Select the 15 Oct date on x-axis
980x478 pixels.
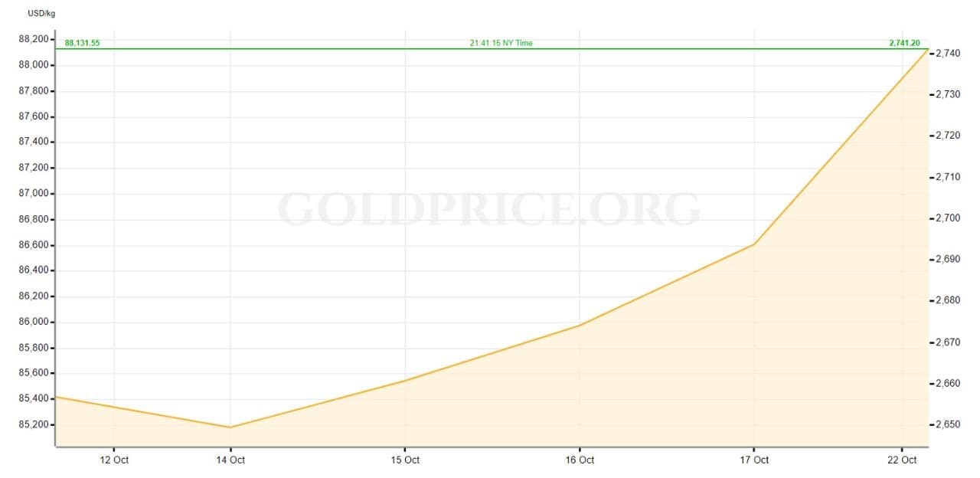coord(405,460)
